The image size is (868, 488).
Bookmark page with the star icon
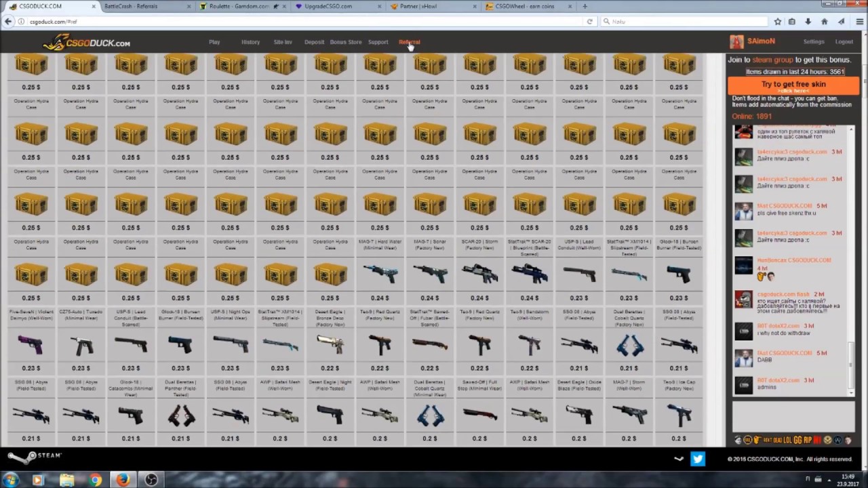778,22
